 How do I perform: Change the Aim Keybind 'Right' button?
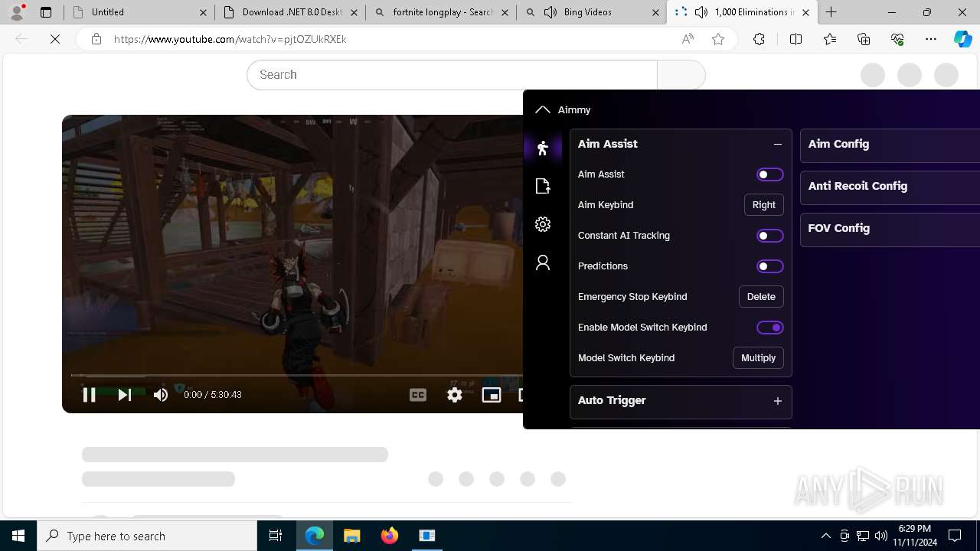pos(763,205)
